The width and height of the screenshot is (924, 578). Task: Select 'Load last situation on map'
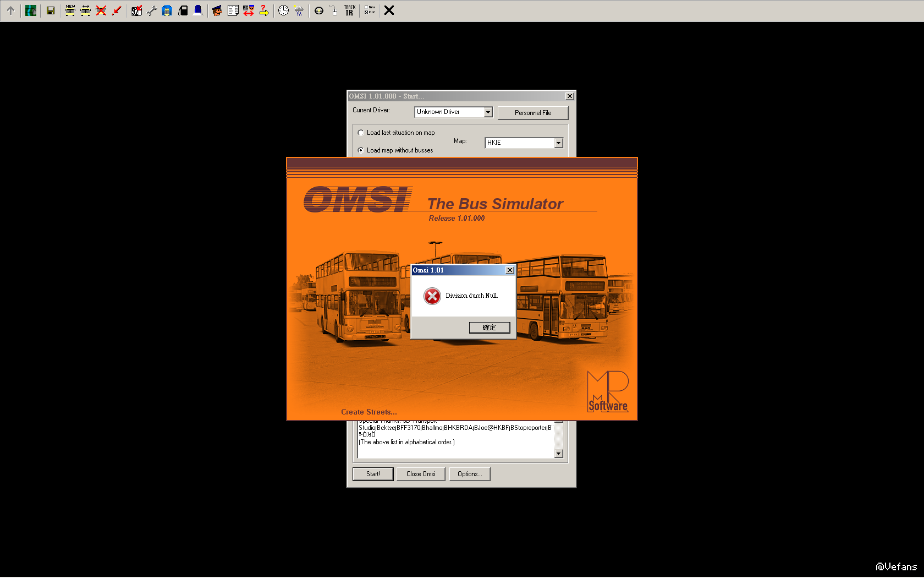[x=361, y=133]
